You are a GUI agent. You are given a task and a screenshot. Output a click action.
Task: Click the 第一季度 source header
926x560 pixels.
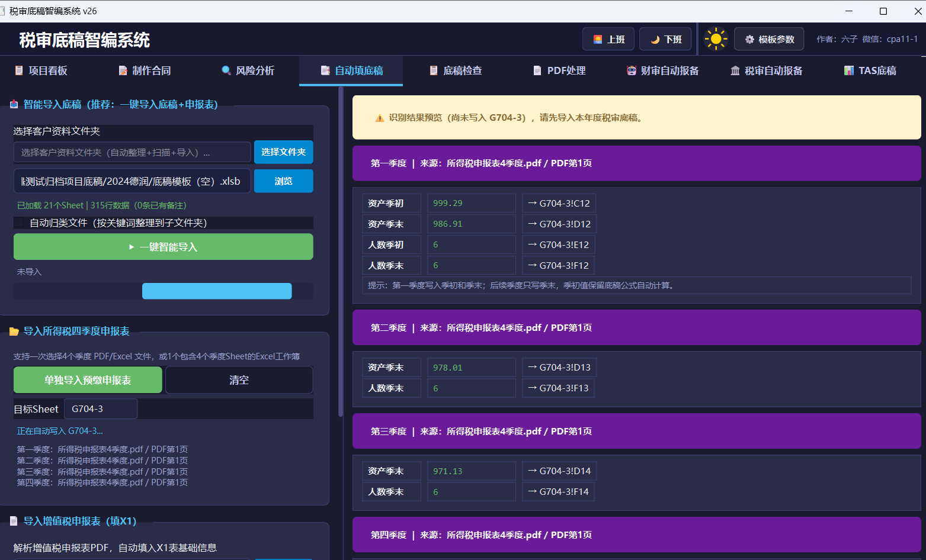pyautogui.click(x=637, y=163)
